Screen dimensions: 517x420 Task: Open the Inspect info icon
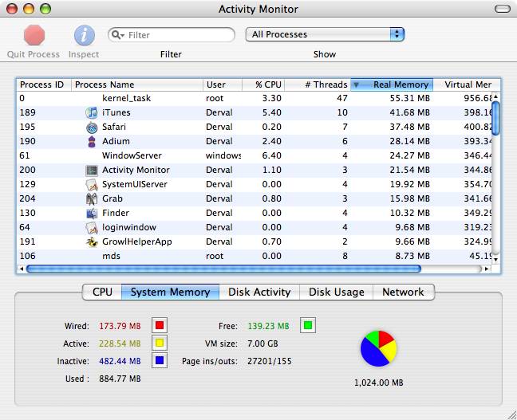tap(85, 35)
